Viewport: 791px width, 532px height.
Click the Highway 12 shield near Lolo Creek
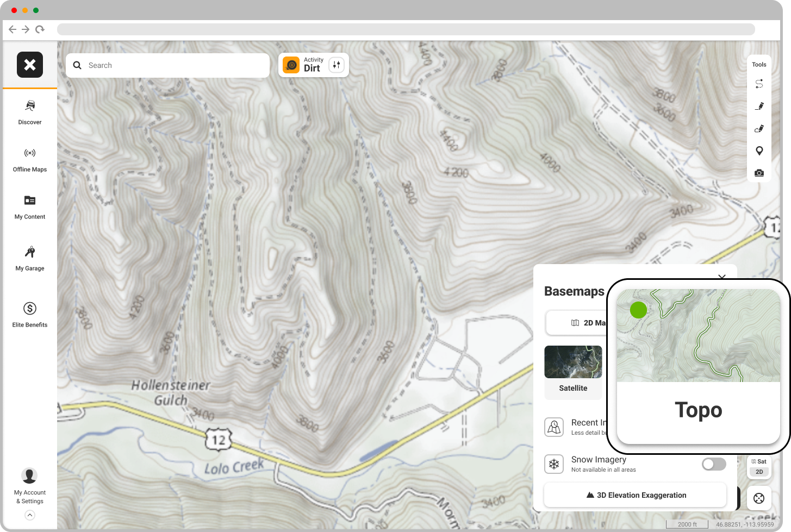point(219,440)
